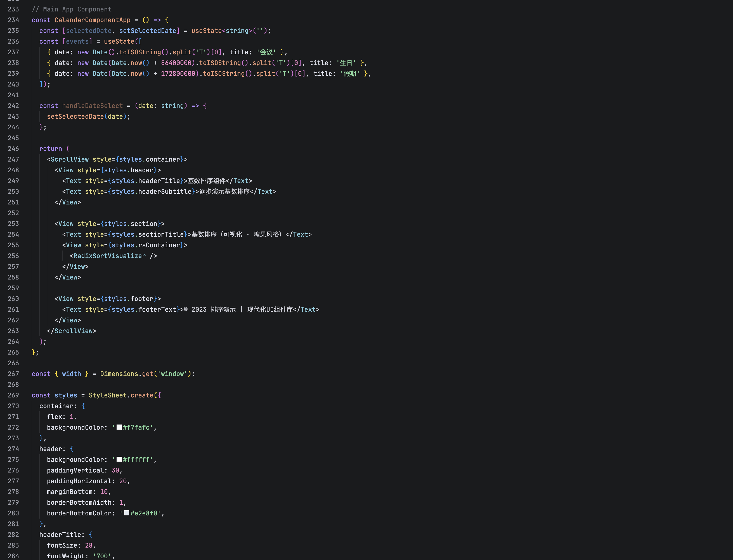Screen dimensions: 733x560
Task: Click the rsContainer style reference
Action: pos(159,245)
